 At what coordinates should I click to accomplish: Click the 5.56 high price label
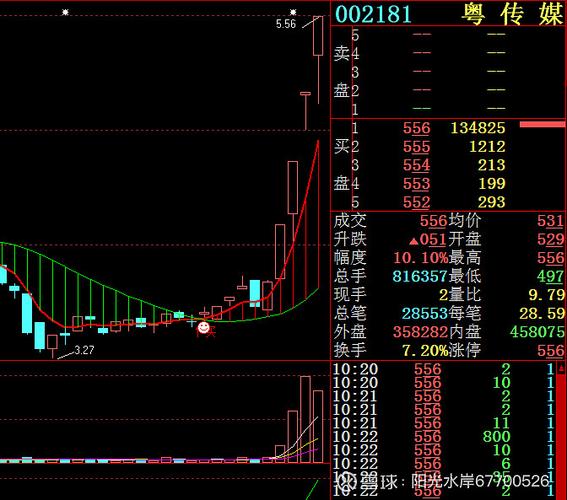pos(286,24)
